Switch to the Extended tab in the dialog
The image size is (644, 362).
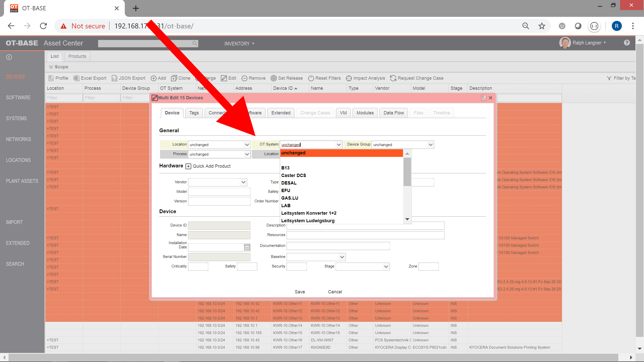pyautogui.click(x=281, y=113)
